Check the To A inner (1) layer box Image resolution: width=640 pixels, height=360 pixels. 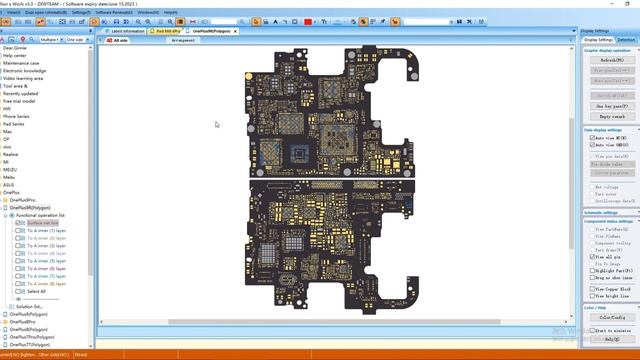pos(18,231)
